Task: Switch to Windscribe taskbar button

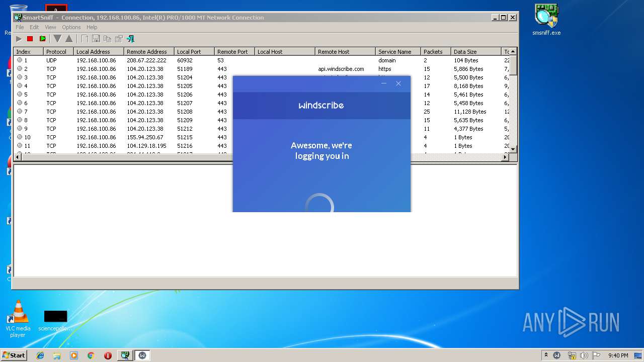Action: 142,355
